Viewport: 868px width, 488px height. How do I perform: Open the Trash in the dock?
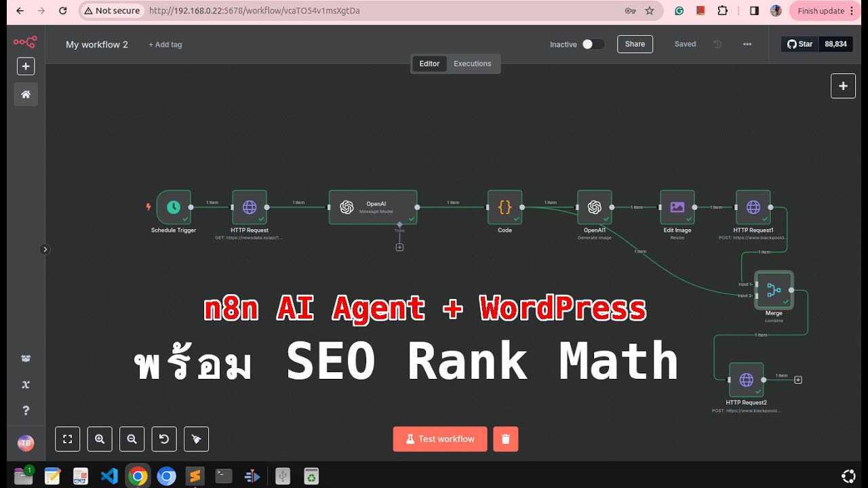point(311,476)
